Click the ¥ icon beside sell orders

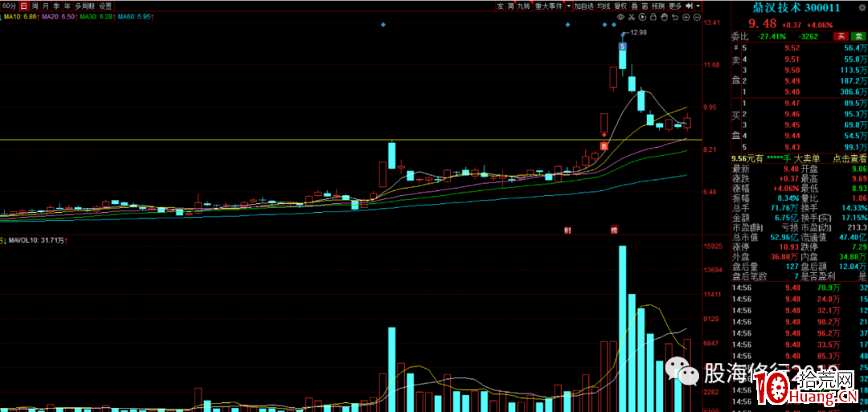(737, 47)
